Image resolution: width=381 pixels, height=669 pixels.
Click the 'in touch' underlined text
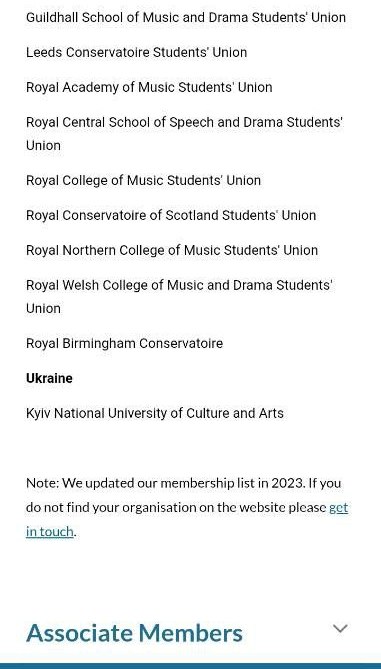pyautogui.click(x=49, y=532)
